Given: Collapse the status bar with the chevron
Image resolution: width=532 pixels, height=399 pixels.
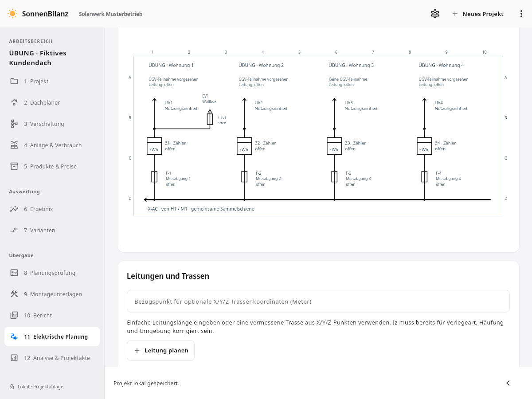Looking at the screenshot, I should click(x=508, y=383).
